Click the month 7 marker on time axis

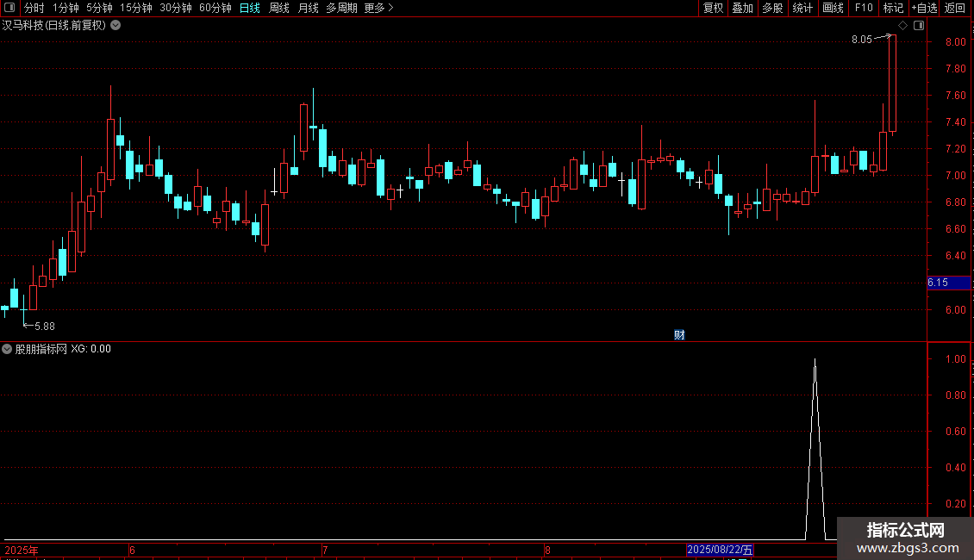pyautogui.click(x=325, y=551)
